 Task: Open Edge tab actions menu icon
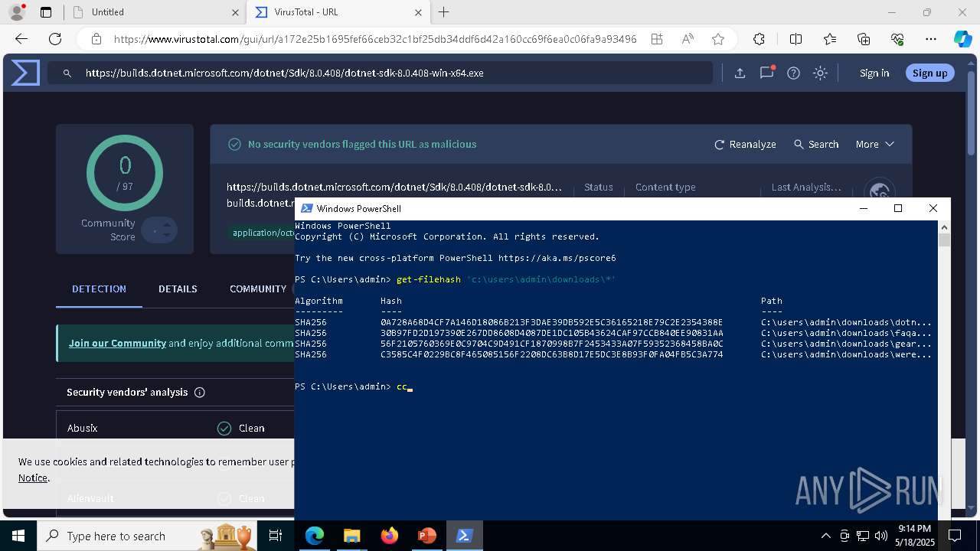[x=46, y=12]
